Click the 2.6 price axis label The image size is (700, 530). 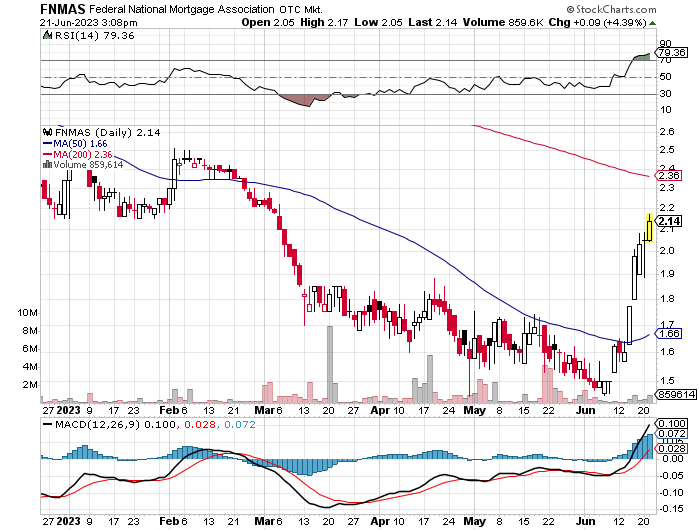[667, 132]
